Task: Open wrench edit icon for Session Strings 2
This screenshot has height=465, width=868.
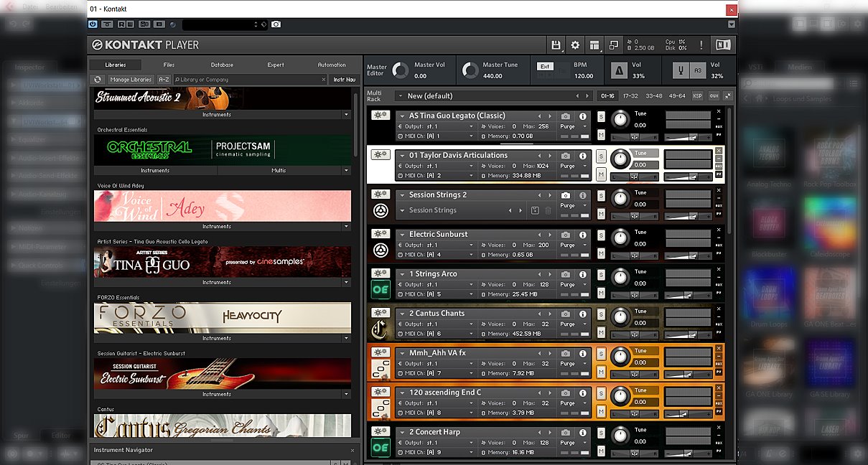Action: click(380, 194)
